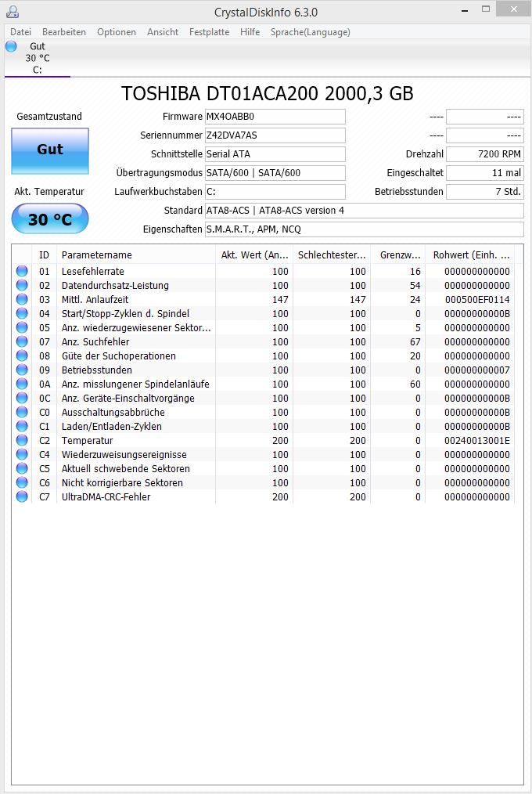
Task: Click status orb of Lesefehlerrate row
Action: point(22,271)
